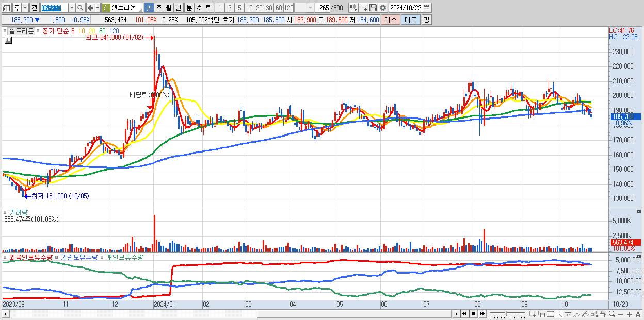The height and width of the screenshot is (320, 644).
Task: Open the calendar date picker icon
Action: coord(427,8)
